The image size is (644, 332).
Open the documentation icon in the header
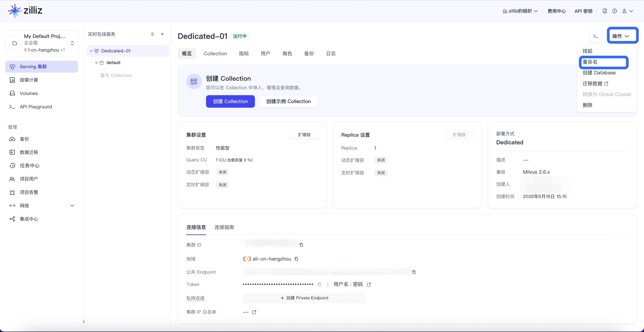(605, 11)
